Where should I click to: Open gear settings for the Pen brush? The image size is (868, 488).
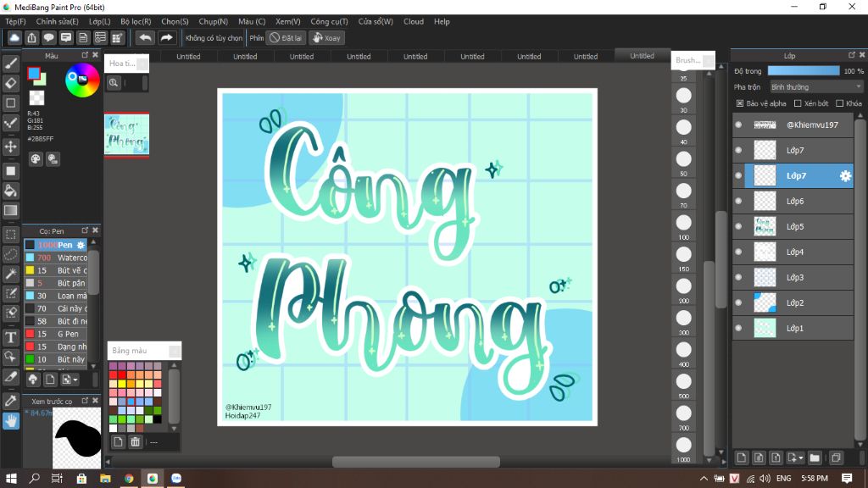81,245
